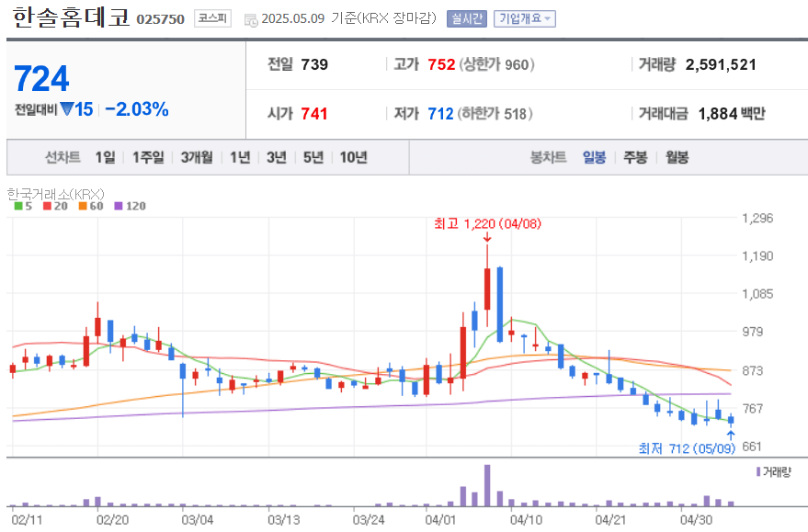The height and width of the screenshot is (532, 808).
Task: Click the 고가 value 752
Action: point(441,64)
